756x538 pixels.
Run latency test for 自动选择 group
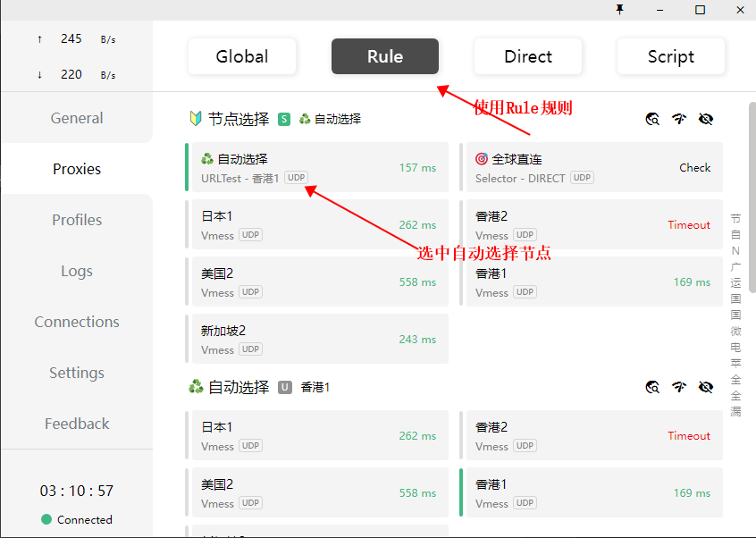click(x=679, y=387)
